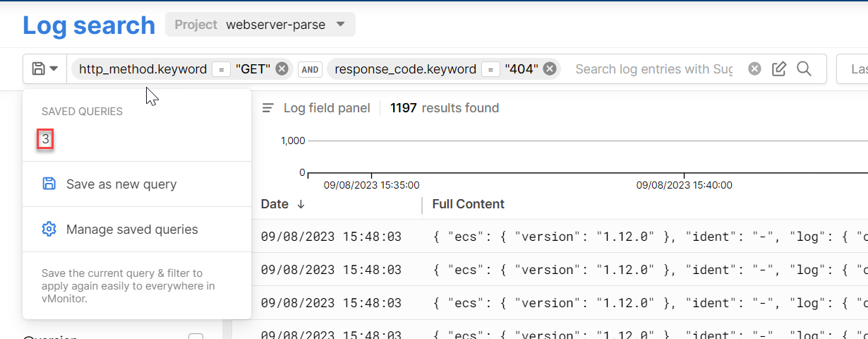Load saved query named 3
The height and width of the screenshot is (339, 868).
pyautogui.click(x=45, y=139)
